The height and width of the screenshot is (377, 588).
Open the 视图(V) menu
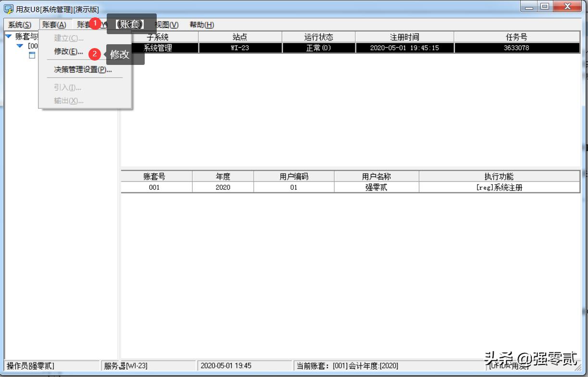tap(166, 25)
